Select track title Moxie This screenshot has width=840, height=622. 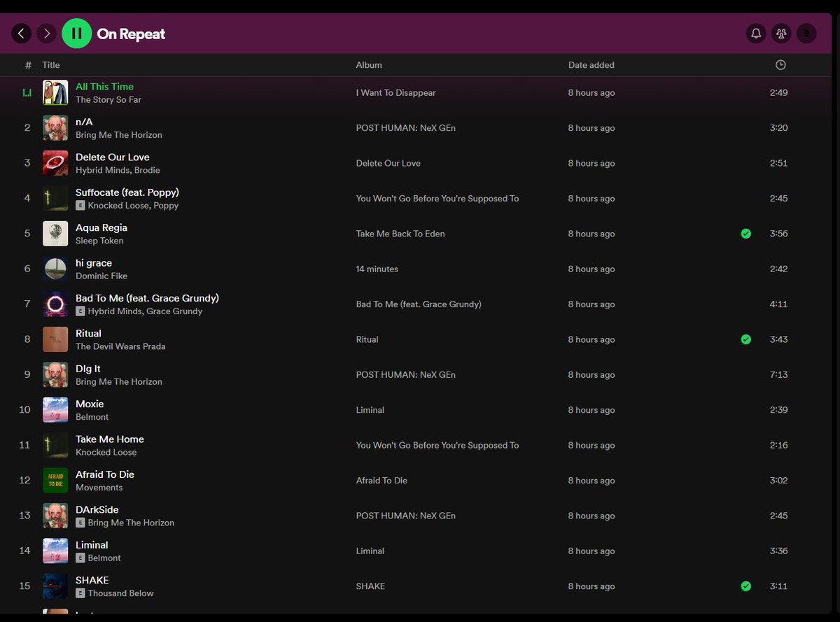click(x=90, y=404)
